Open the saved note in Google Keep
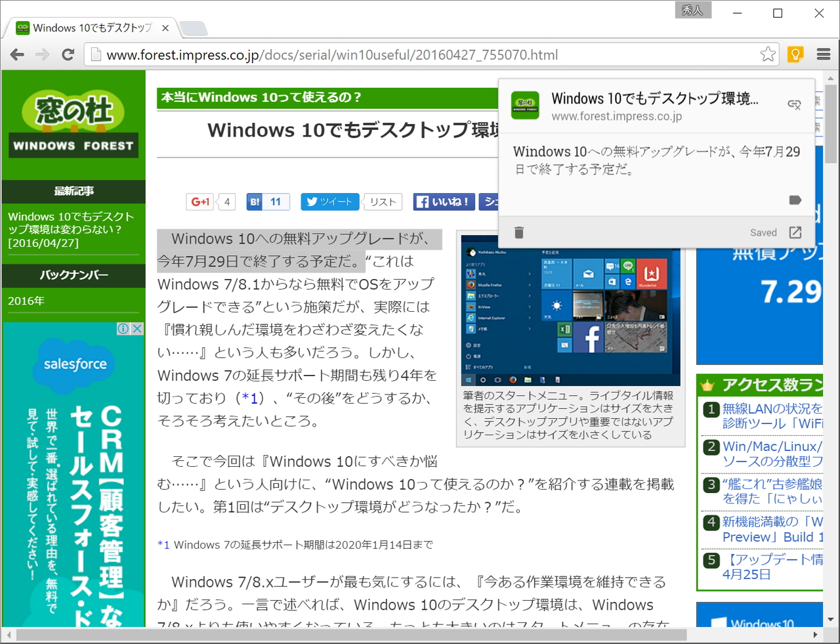Screen dimensions: 840x644 [x=795, y=232]
